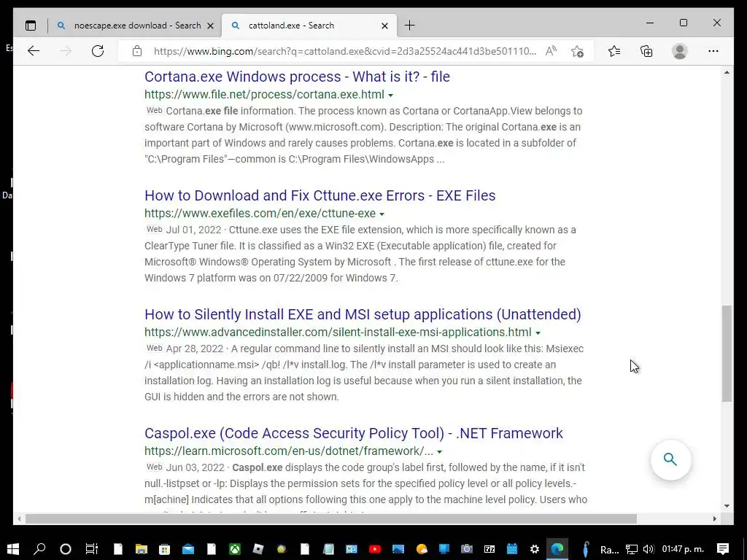Viewport: 747px width, 560px height.
Task: Open volume speaker tray icon
Action: point(648,549)
